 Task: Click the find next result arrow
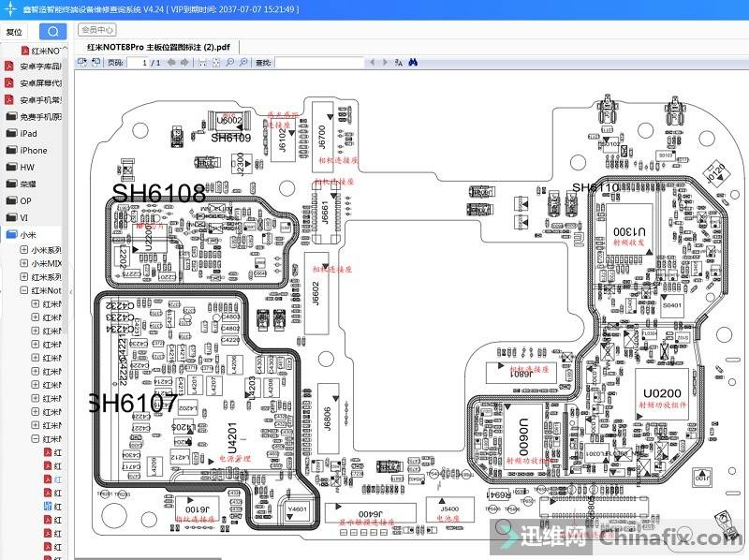[385, 63]
